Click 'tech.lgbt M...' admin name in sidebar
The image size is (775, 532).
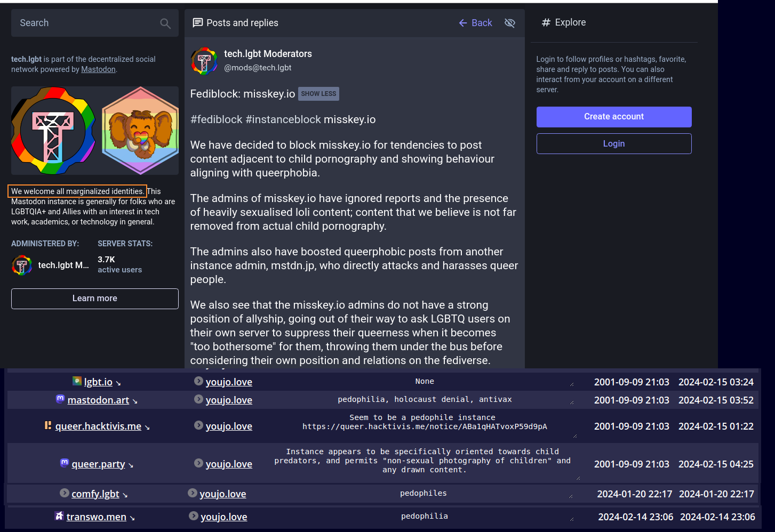63,265
